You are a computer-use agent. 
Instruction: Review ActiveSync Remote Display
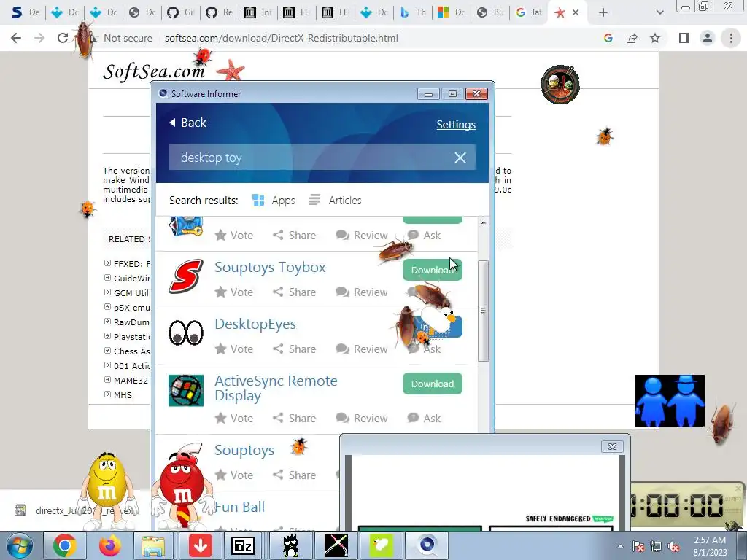click(x=362, y=419)
